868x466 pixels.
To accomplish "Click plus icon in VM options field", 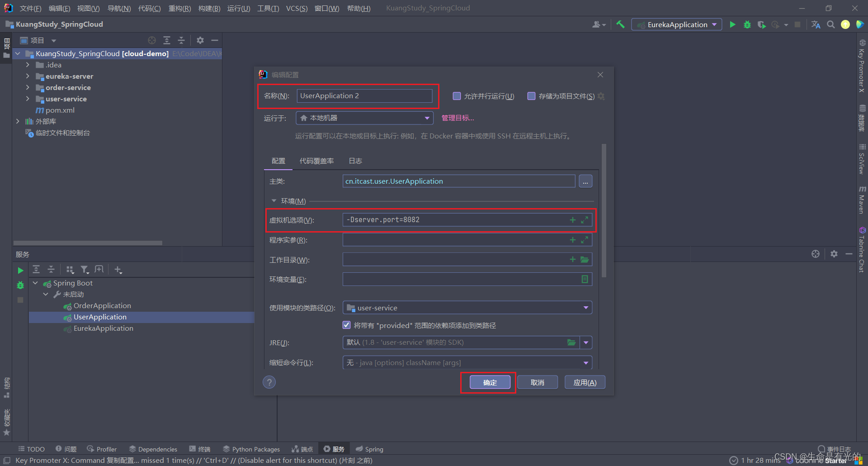I will point(573,220).
